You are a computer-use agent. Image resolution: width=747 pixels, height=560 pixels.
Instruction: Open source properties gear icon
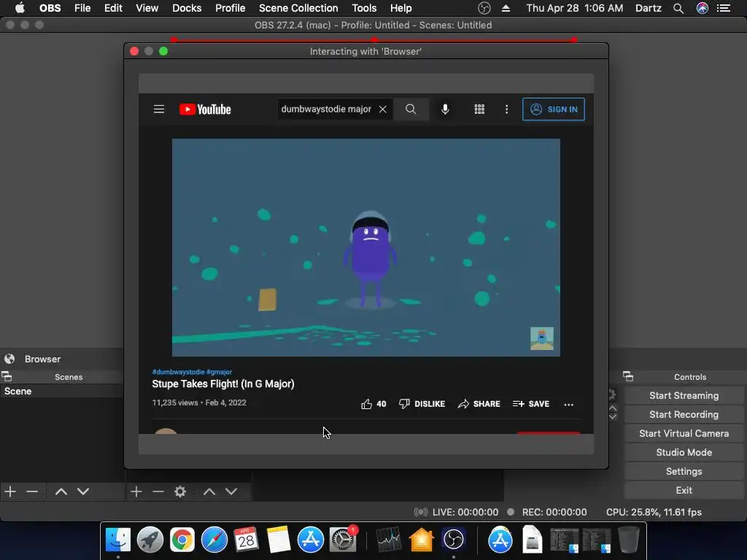[180, 491]
